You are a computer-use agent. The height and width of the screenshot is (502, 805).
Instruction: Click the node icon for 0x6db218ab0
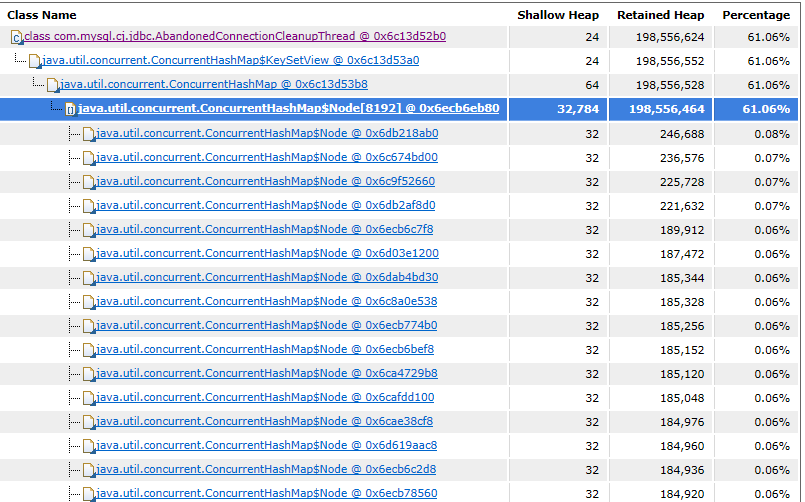[x=89, y=134]
